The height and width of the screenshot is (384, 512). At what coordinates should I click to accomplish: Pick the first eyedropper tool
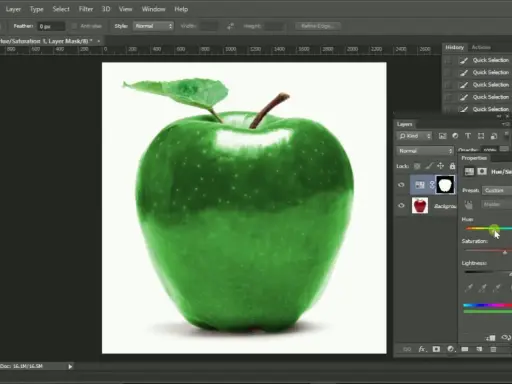(469, 288)
